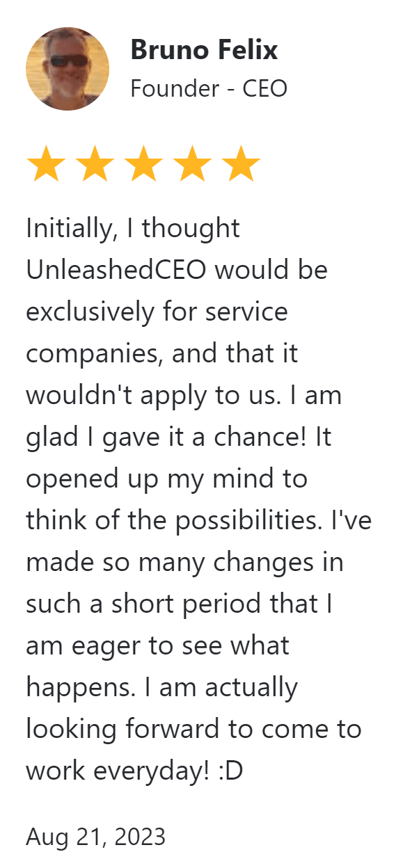The height and width of the screenshot is (868, 403).
Task: Click the text line "exclusively for service"
Action: click(157, 312)
